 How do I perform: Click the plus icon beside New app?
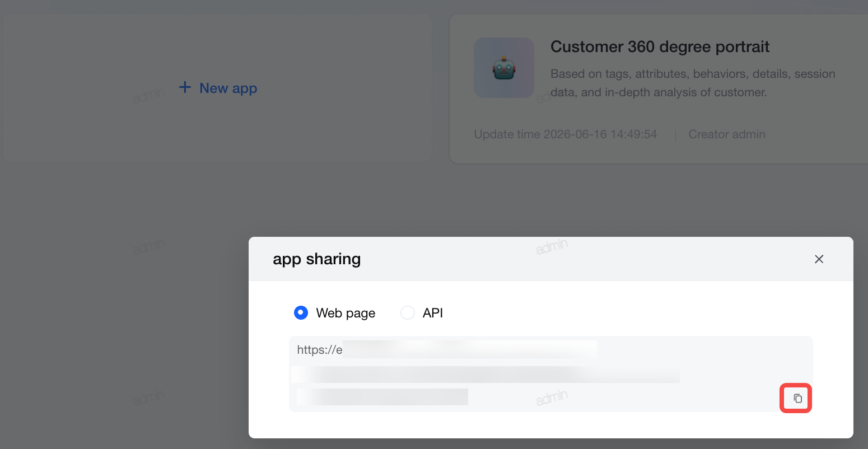(185, 87)
